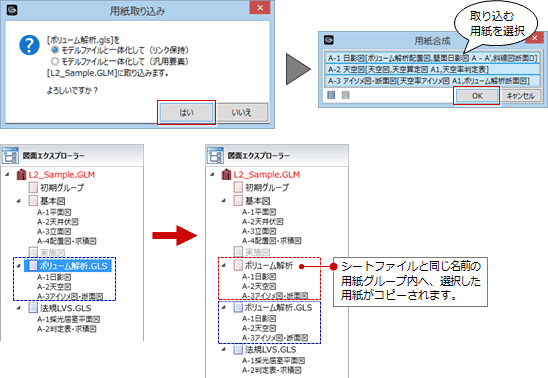Click the deselect-all icon in 用紙合成 dialog
548x378 pixels.
click(345, 95)
